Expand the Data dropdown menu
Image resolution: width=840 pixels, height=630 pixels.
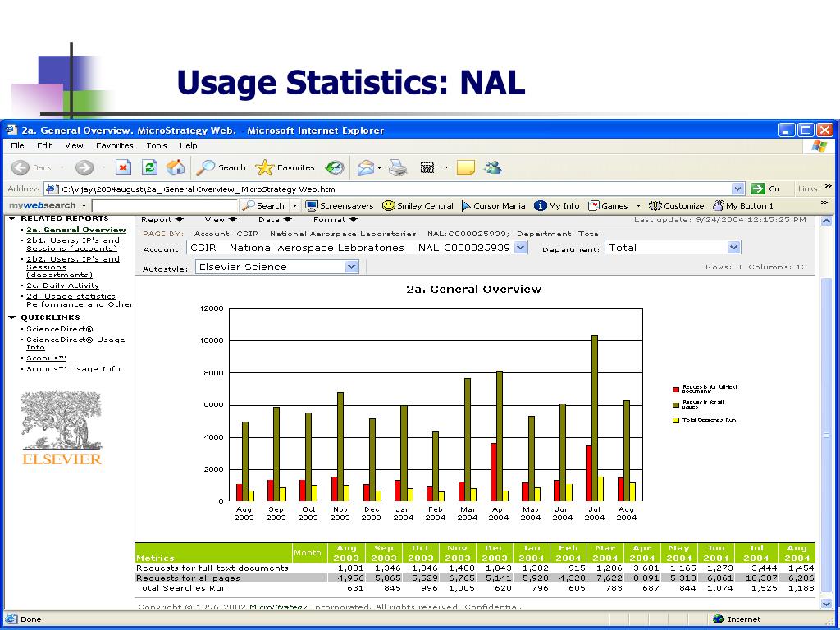[275, 220]
